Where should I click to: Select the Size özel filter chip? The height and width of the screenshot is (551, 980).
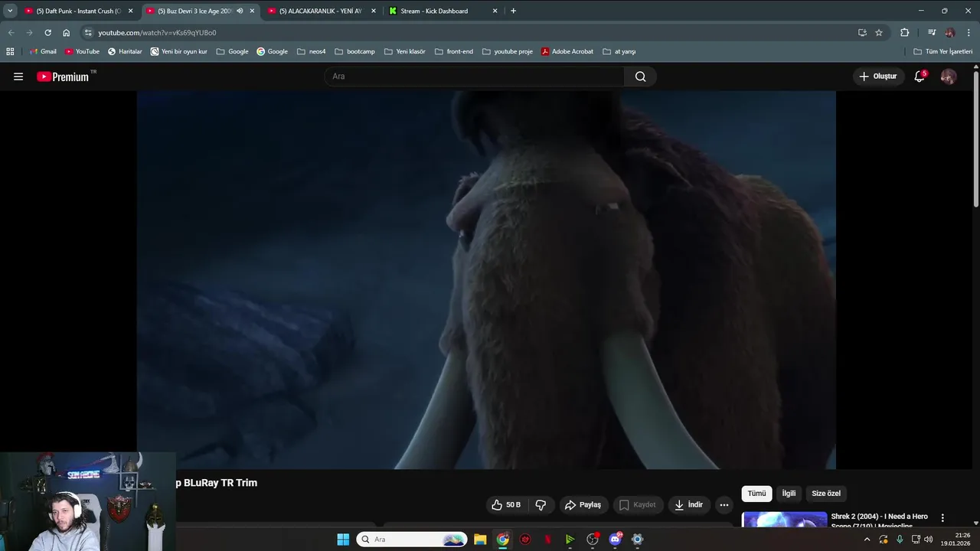[x=826, y=494]
